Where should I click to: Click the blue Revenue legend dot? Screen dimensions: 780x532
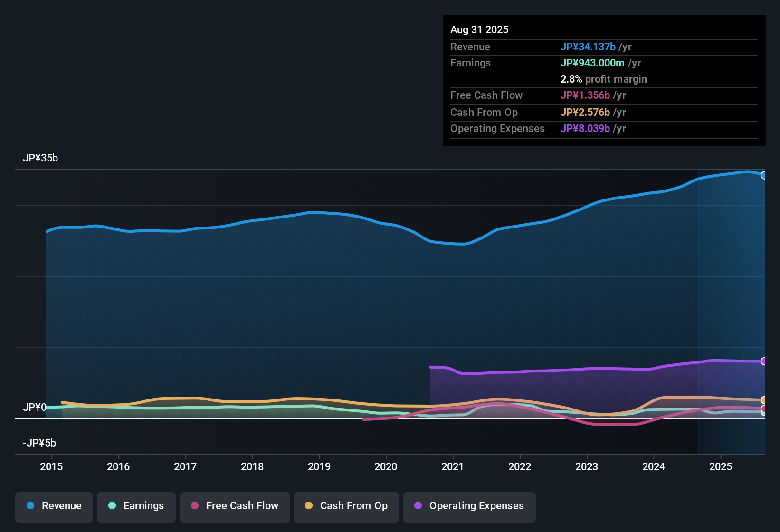[30, 506]
